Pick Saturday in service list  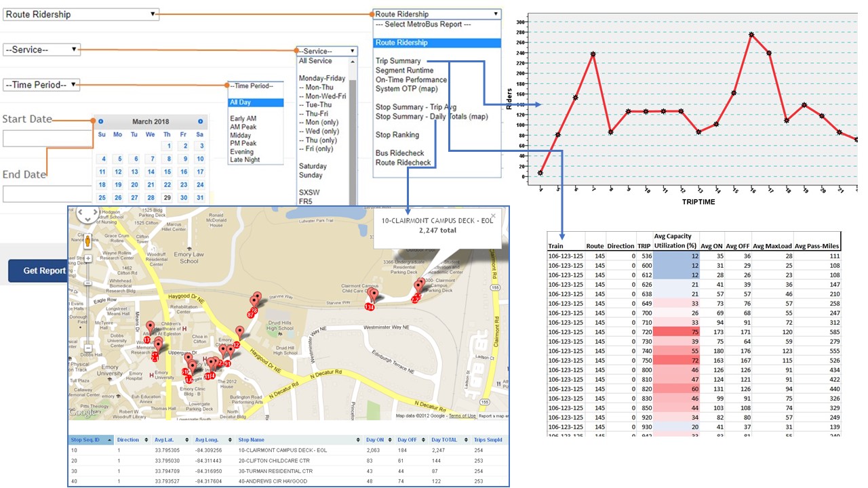[x=313, y=166]
